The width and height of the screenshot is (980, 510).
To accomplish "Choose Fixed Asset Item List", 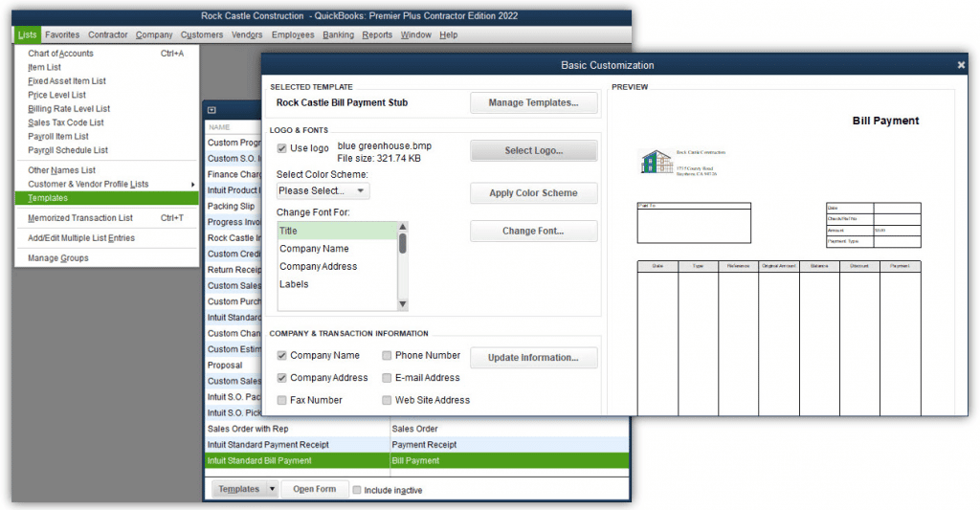I will 106,81.
